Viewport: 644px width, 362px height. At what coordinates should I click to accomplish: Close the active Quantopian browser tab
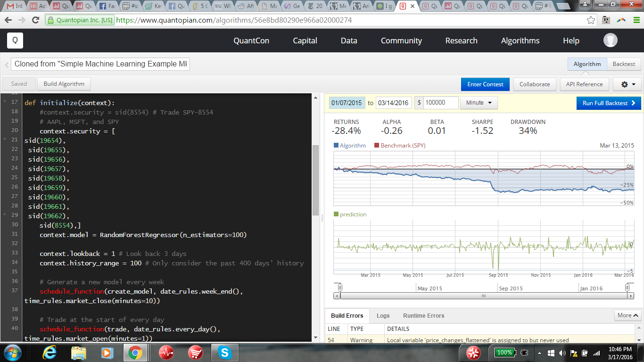[x=413, y=6]
